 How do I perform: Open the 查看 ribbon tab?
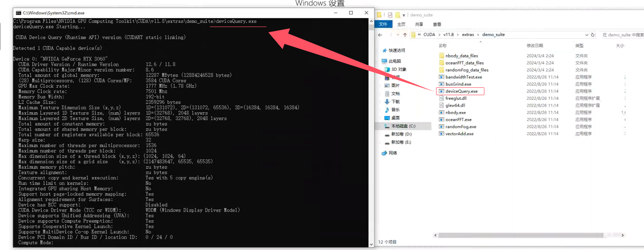point(437,24)
